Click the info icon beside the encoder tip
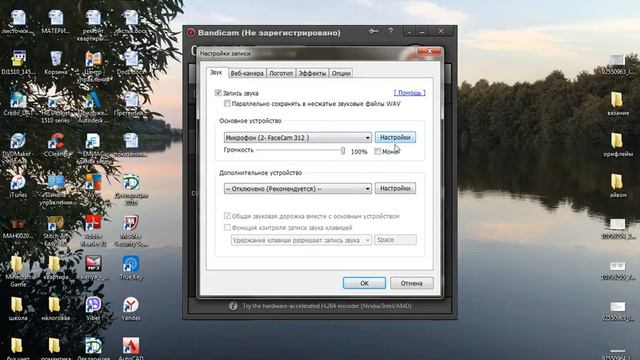The height and width of the screenshot is (360, 640). click(x=233, y=306)
